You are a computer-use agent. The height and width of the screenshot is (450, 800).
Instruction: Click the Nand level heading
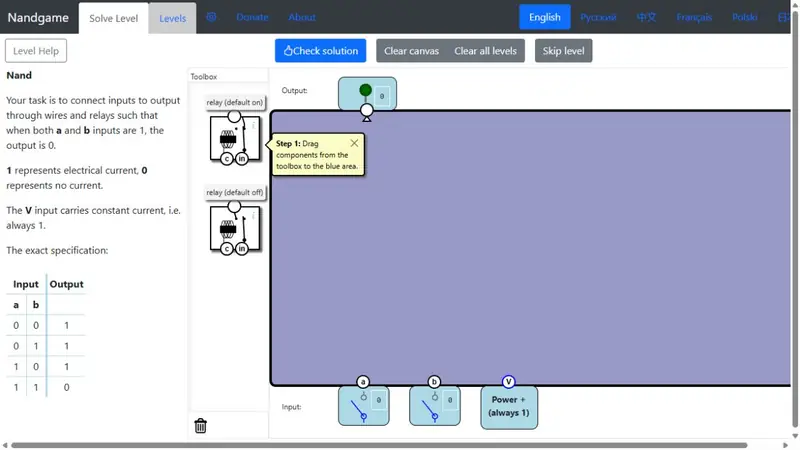pyautogui.click(x=19, y=75)
